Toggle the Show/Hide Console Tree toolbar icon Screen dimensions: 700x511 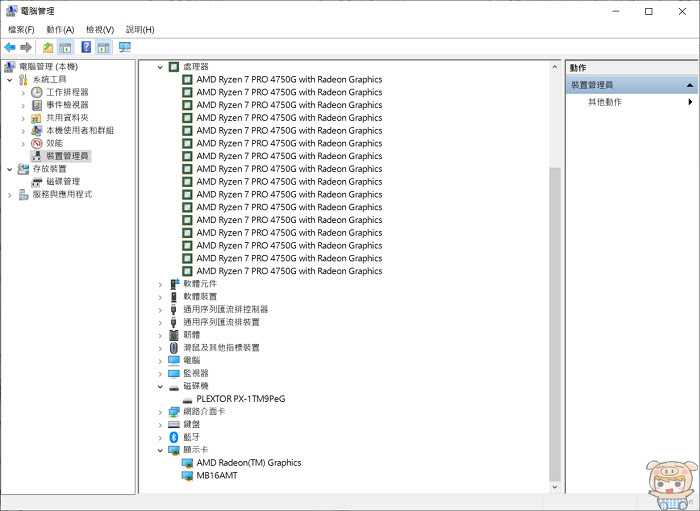click(x=65, y=47)
